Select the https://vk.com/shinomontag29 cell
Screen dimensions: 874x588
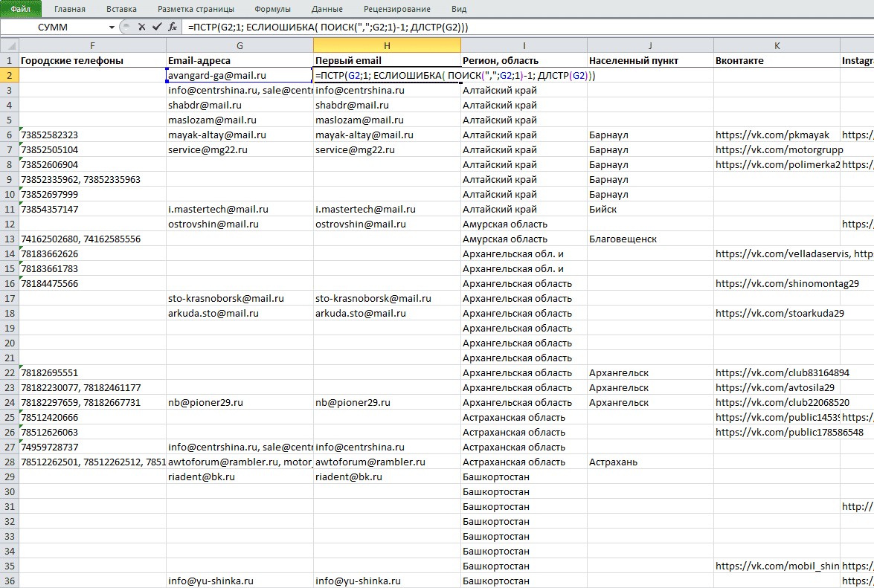pyautogui.click(x=777, y=283)
